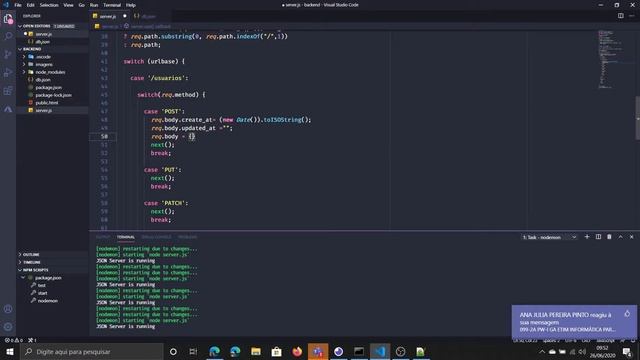Open the Search view icon
This screenshot has width=640, height=360.
8,36
